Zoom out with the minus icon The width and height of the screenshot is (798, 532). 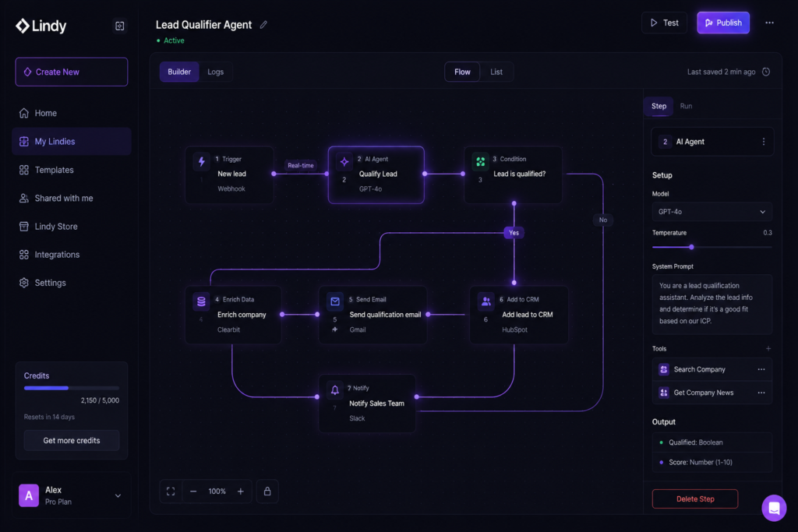(x=193, y=491)
